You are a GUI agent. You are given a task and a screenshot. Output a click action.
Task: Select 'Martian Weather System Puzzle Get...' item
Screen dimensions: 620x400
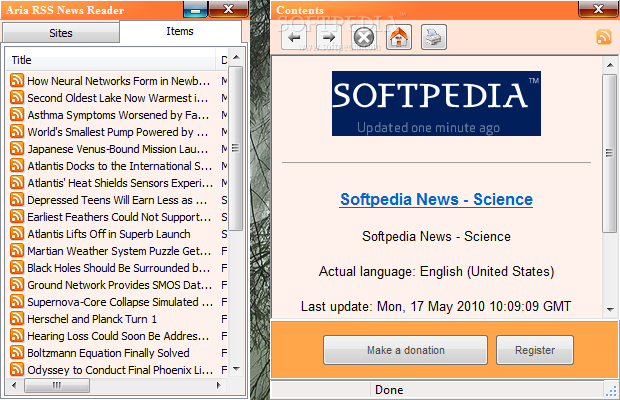(x=119, y=251)
